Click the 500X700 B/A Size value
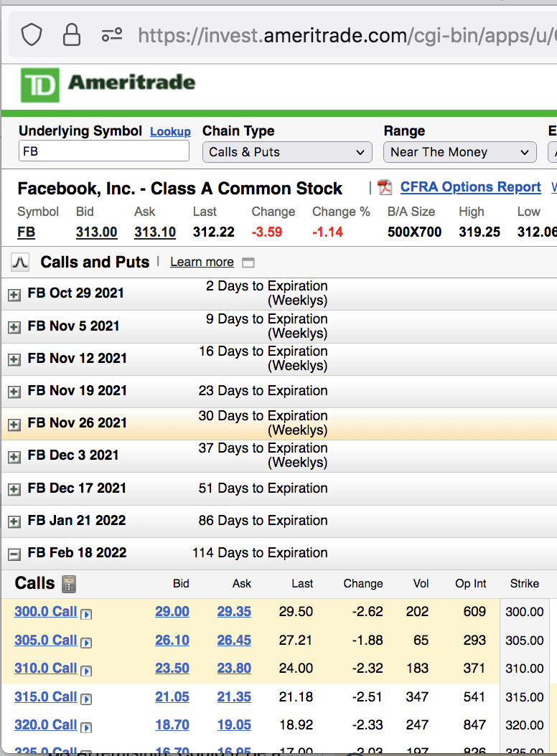 [415, 232]
